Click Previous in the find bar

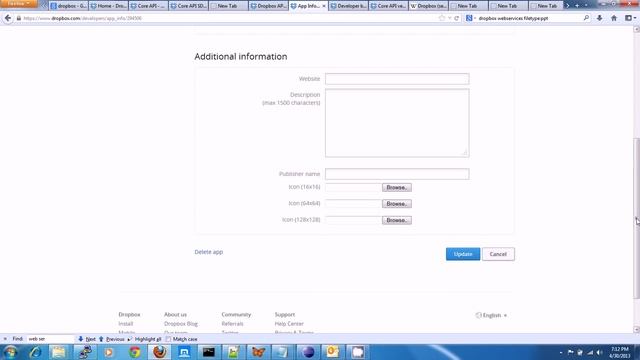tap(111, 339)
